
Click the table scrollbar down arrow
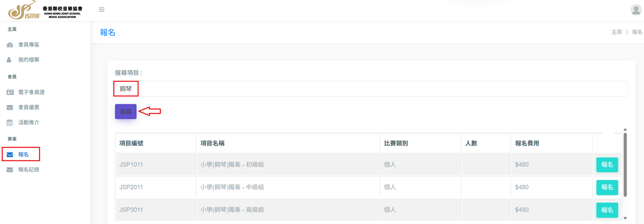pyautogui.click(x=625, y=218)
